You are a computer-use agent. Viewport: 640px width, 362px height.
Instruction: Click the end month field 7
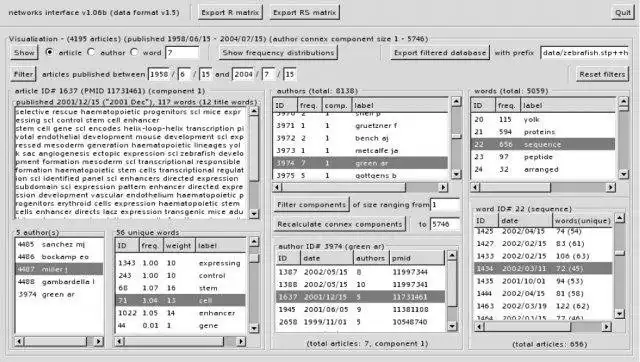(268, 74)
